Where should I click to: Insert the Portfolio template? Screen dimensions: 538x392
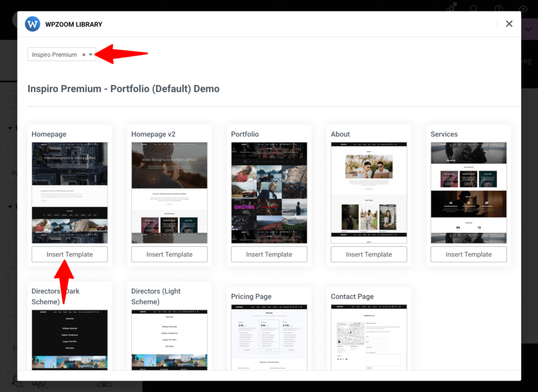coord(269,254)
